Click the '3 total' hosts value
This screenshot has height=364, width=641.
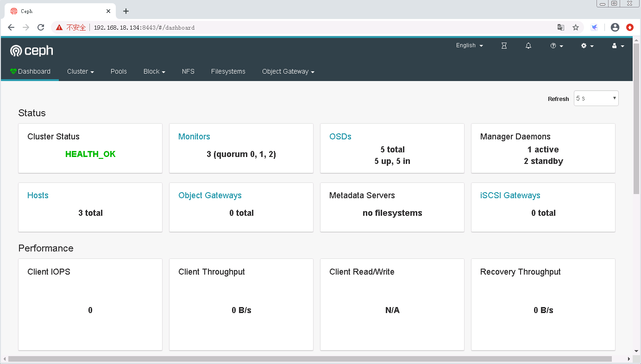click(90, 213)
